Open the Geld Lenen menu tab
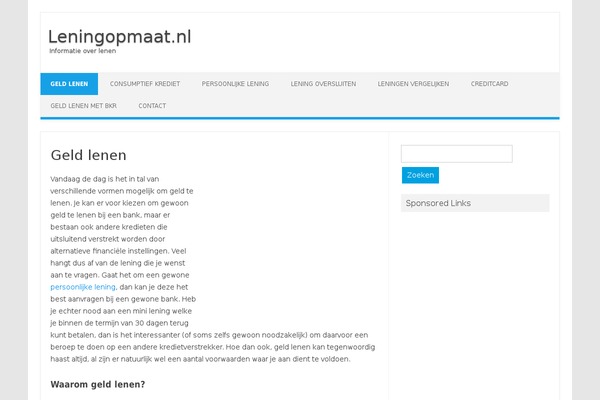 pyautogui.click(x=69, y=84)
